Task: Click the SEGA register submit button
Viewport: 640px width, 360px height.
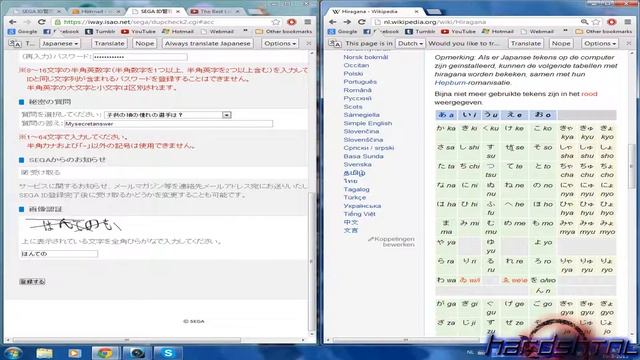Action: (32, 282)
